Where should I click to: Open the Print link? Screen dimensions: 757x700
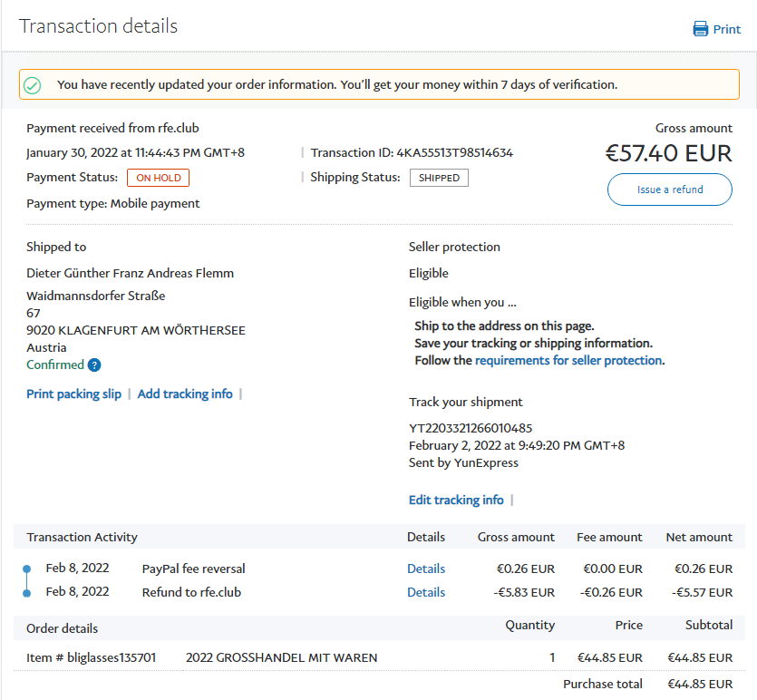(726, 29)
